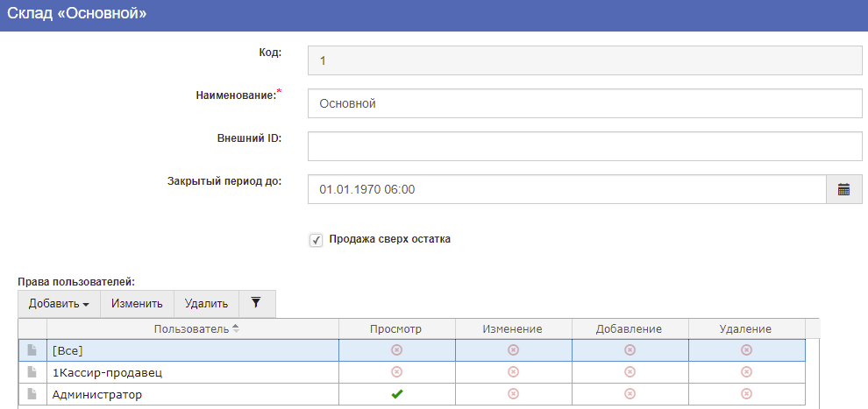
Task: Toggle Просмотр permission for [Все]
Action: 396,349
